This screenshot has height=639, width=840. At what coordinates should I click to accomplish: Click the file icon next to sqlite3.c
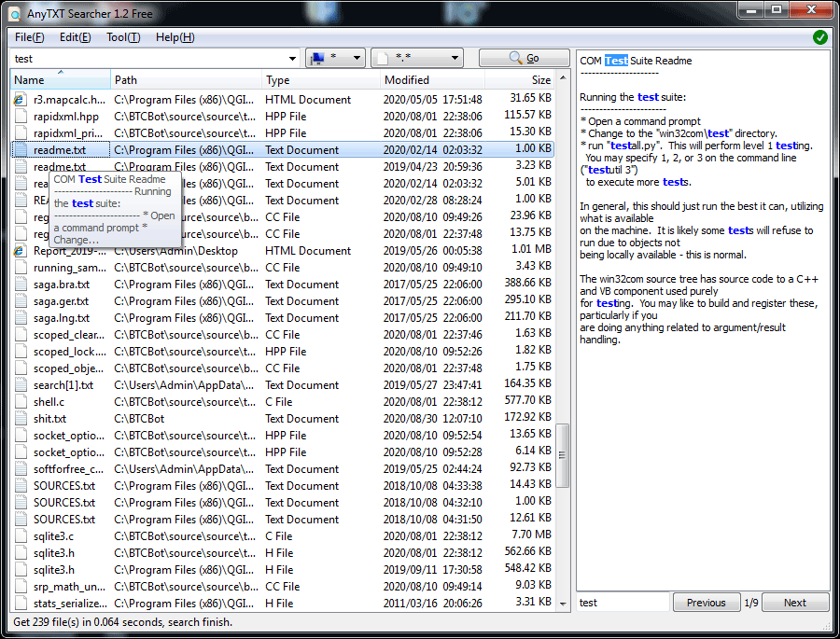21,535
